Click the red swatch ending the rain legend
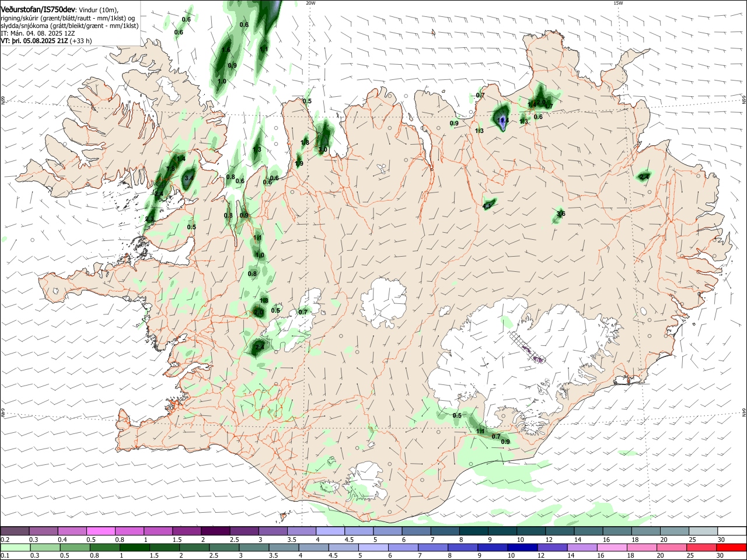747x560 pixels. 731,547
